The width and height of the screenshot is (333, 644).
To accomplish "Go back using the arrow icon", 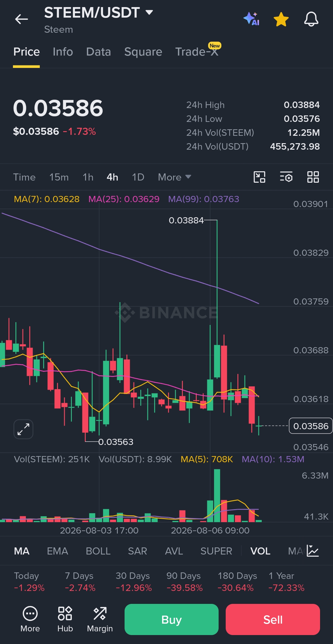I will 22,19.
